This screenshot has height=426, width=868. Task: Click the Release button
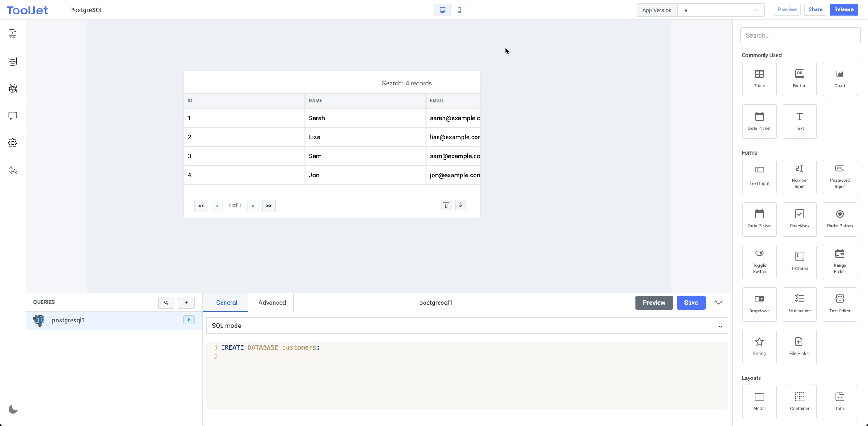pos(844,9)
